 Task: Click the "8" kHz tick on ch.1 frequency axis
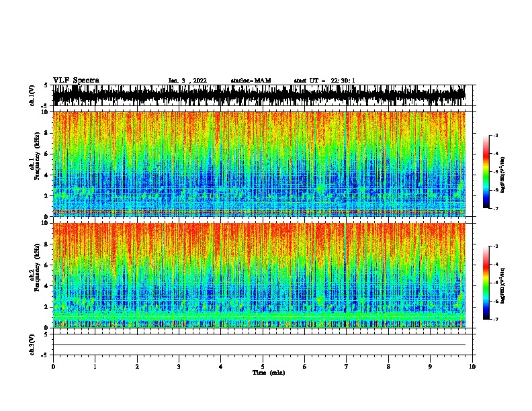point(47,133)
